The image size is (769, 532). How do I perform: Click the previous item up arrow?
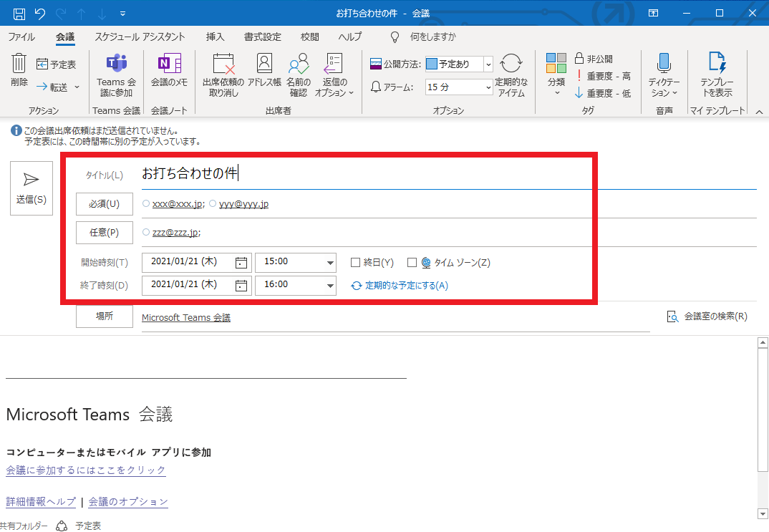coord(82,14)
